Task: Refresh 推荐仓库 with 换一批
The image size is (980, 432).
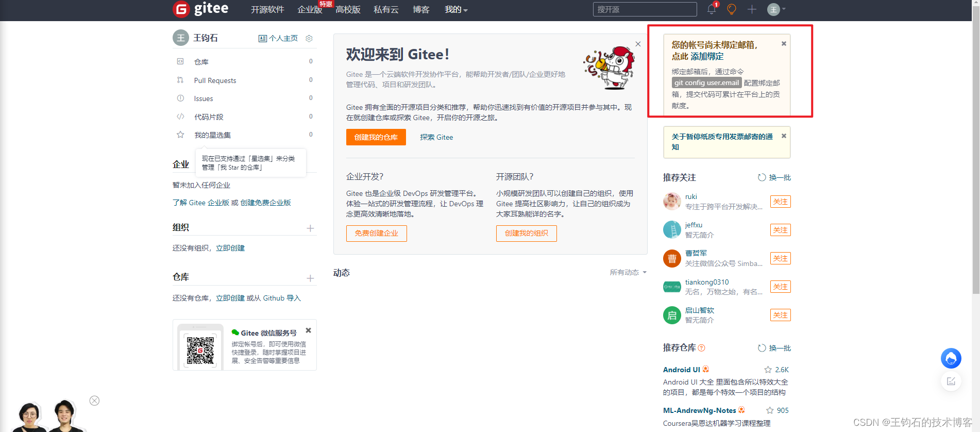Action: click(774, 348)
